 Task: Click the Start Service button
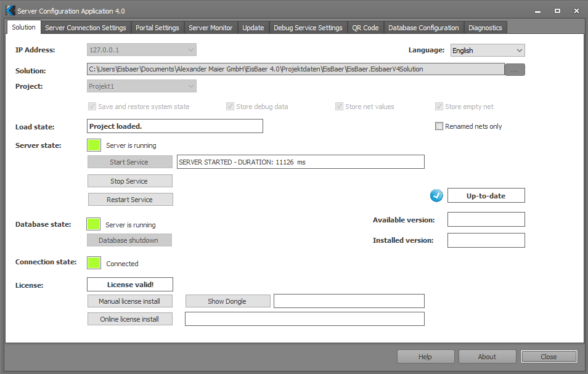[x=130, y=162]
